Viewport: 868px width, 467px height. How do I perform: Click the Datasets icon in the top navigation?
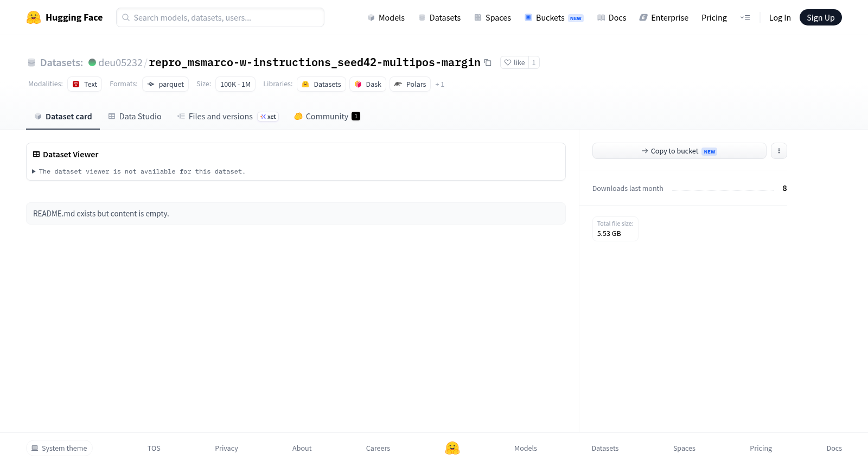(x=422, y=18)
